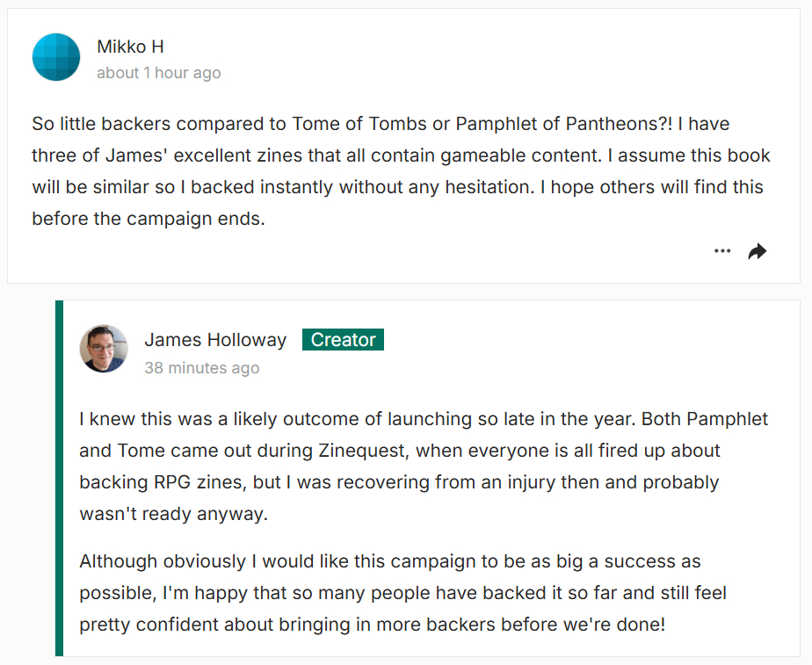Viewport: 812px width, 665px height.
Task: Click the paragraph starting "Although obviously"
Action: click(x=402, y=592)
